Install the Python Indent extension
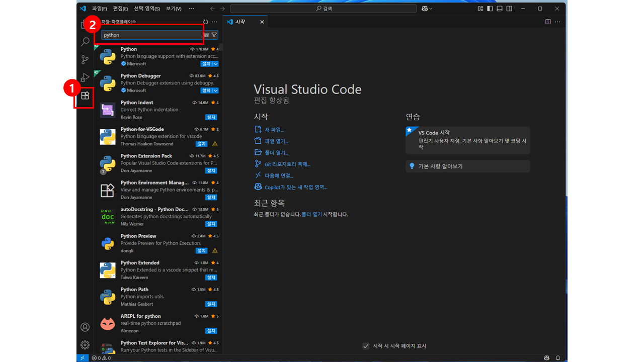Screen dimensions: 644x362 coord(211,117)
